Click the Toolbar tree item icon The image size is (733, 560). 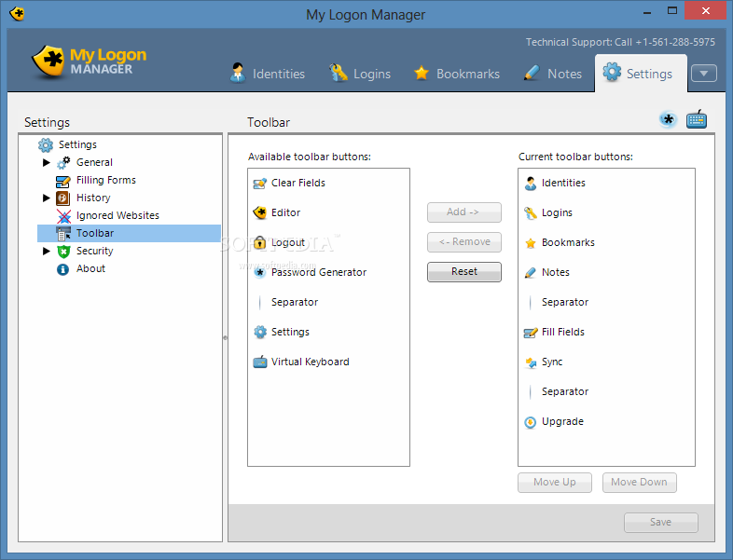pyautogui.click(x=63, y=234)
